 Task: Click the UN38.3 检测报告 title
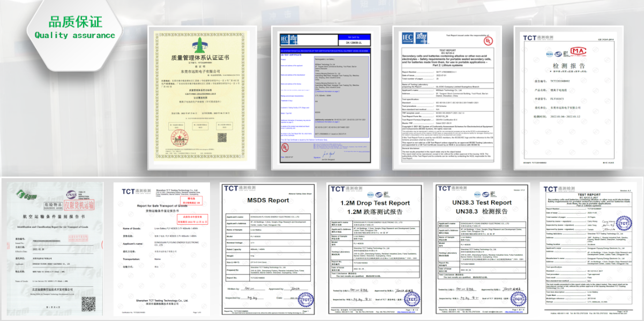click(x=482, y=211)
